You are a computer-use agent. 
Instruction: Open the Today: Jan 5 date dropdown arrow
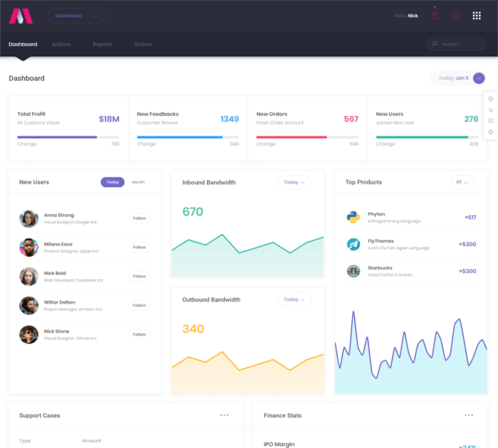tap(479, 78)
